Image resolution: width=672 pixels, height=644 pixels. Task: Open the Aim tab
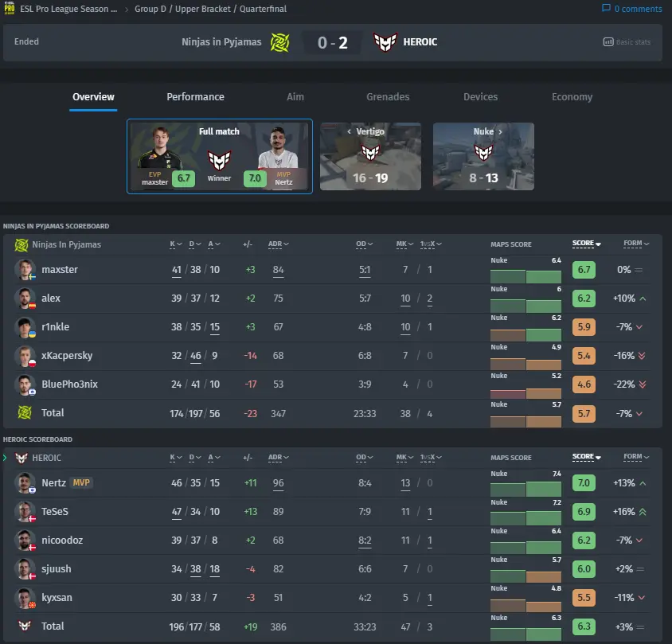coord(295,97)
